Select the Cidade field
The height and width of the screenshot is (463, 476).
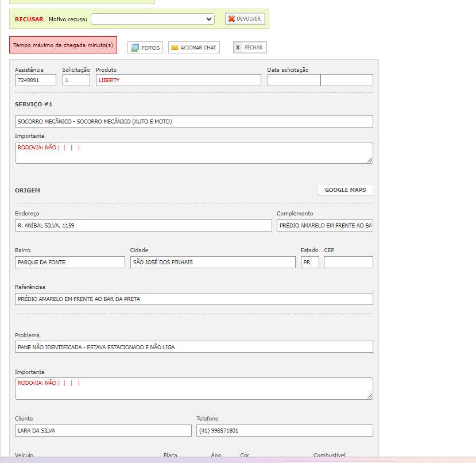pos(212,263)
